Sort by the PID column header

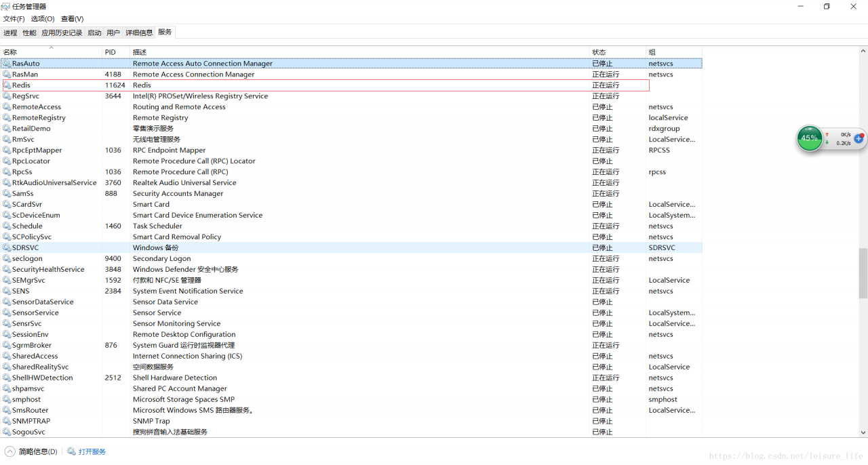(116, 52)
